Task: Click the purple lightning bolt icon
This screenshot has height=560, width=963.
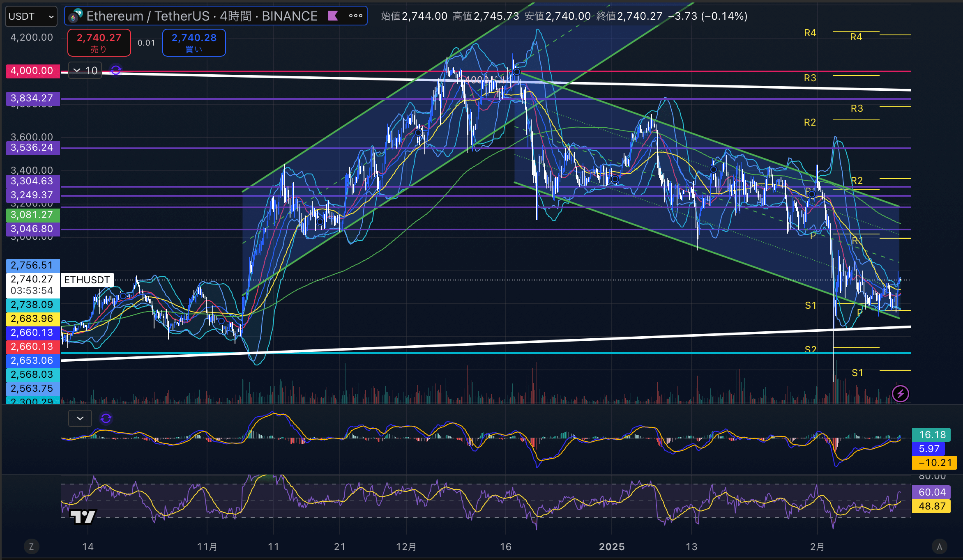Action: pyautogui.click(x=901, y=394)
